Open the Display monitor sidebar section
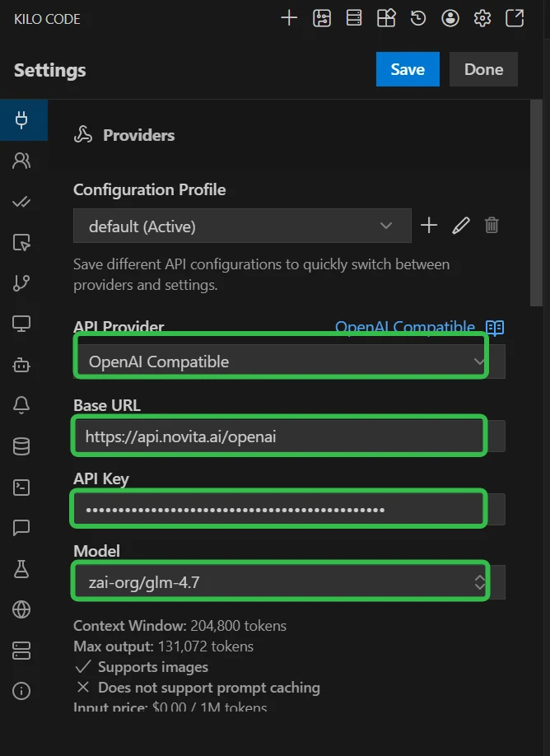 [21, 324]
